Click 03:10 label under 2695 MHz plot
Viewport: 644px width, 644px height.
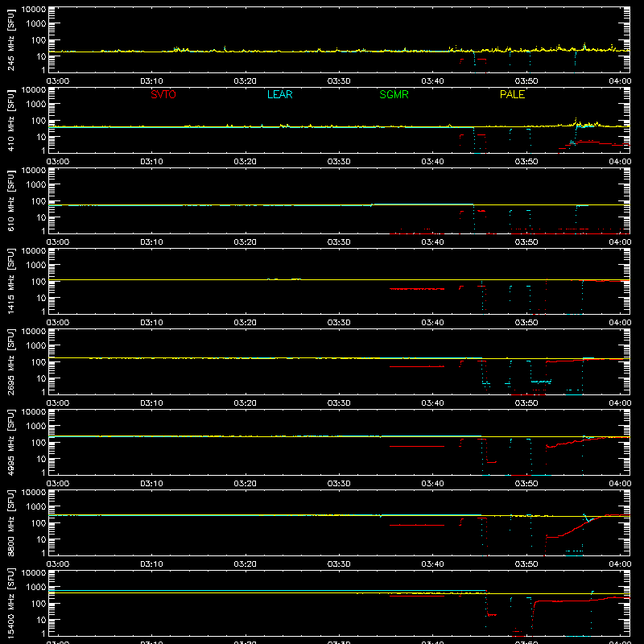pos(151,403)
